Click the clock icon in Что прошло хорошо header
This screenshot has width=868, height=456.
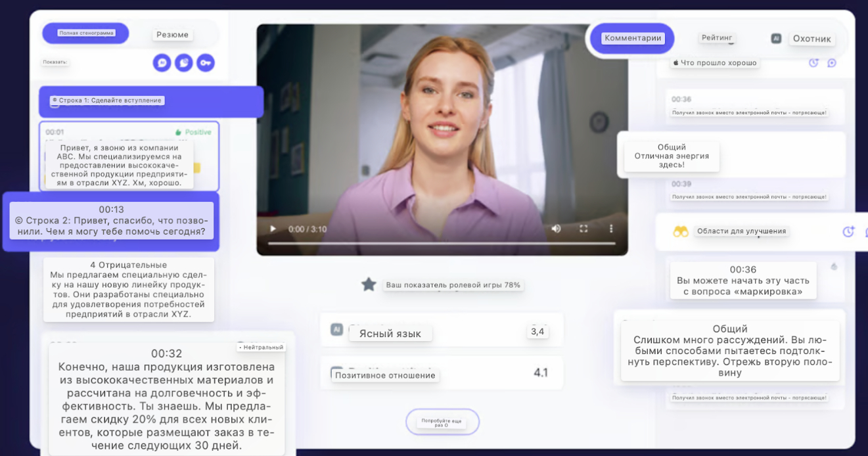(813, 63)
